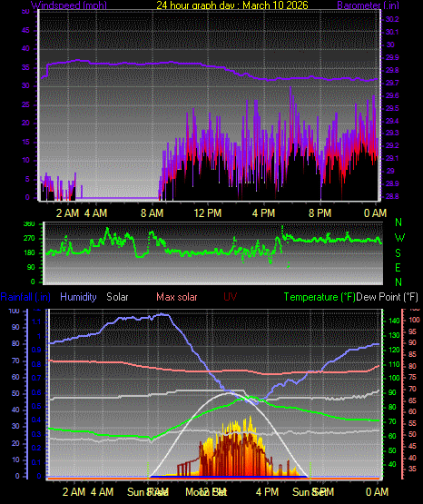The height and width of the screenshot is (504, 423).
Task: Click "4 PM" under the humidity/temperature chart
Action: (267, 492)
